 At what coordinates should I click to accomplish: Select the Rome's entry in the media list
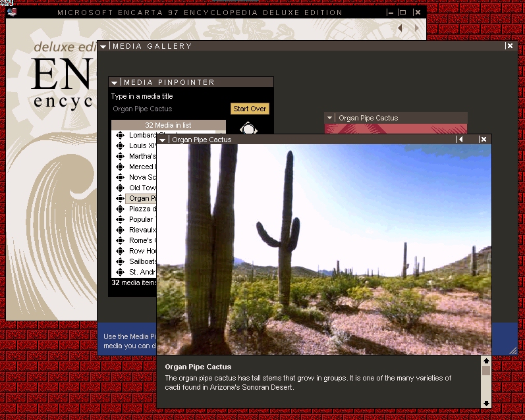(142, 241)
